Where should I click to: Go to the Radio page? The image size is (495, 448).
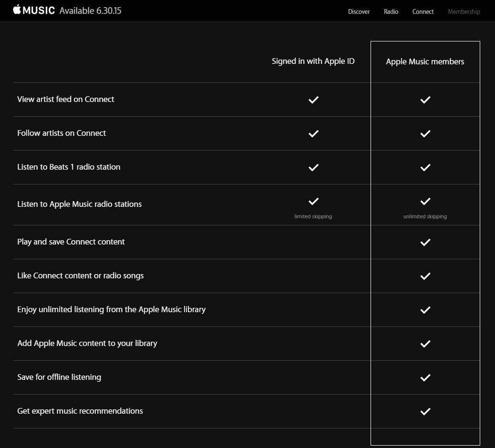391,11
